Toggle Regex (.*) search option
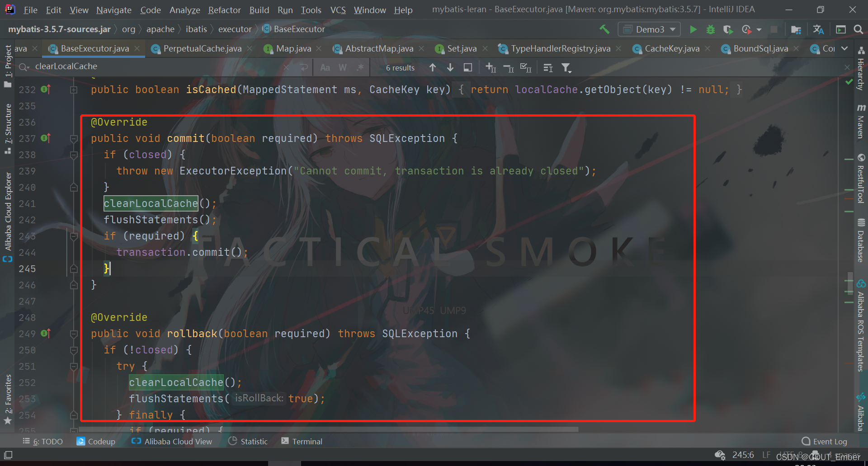 click(360, 67)
